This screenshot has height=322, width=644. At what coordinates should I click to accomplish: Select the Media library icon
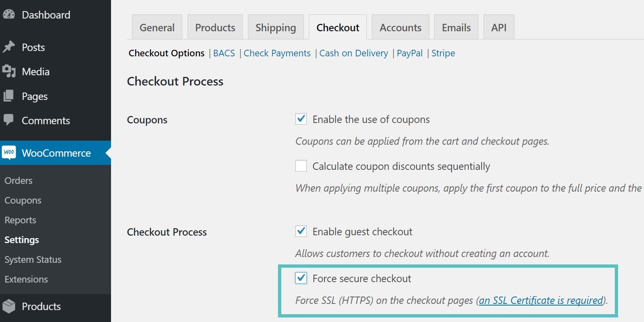(x=9, y=71)
